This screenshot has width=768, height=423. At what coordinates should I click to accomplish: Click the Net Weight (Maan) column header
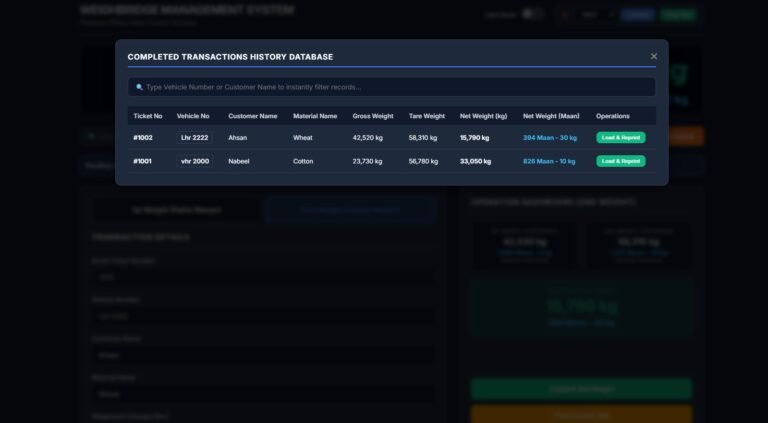pos(551,116)
